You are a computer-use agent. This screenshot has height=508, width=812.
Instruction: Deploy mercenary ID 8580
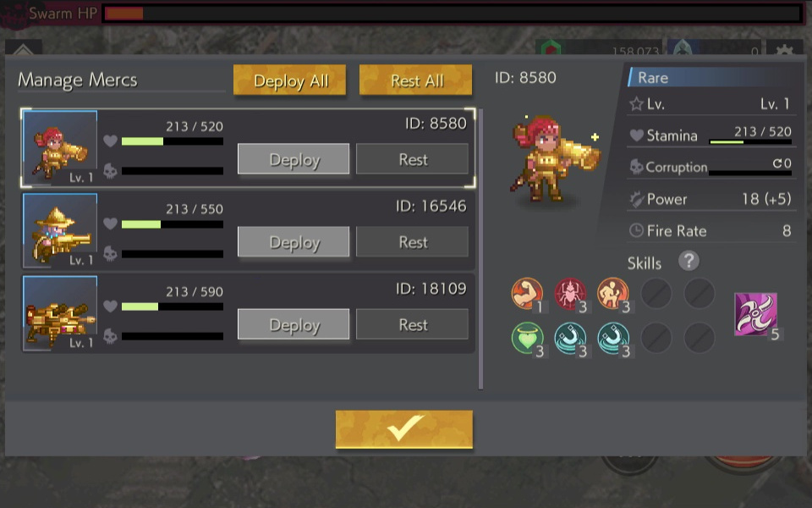click(294, 158)
